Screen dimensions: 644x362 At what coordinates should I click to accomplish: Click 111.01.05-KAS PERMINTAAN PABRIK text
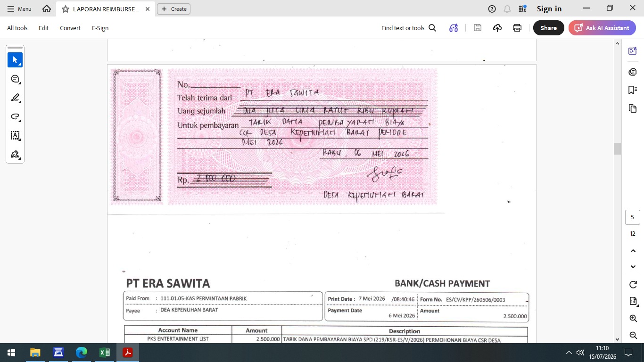203,298
